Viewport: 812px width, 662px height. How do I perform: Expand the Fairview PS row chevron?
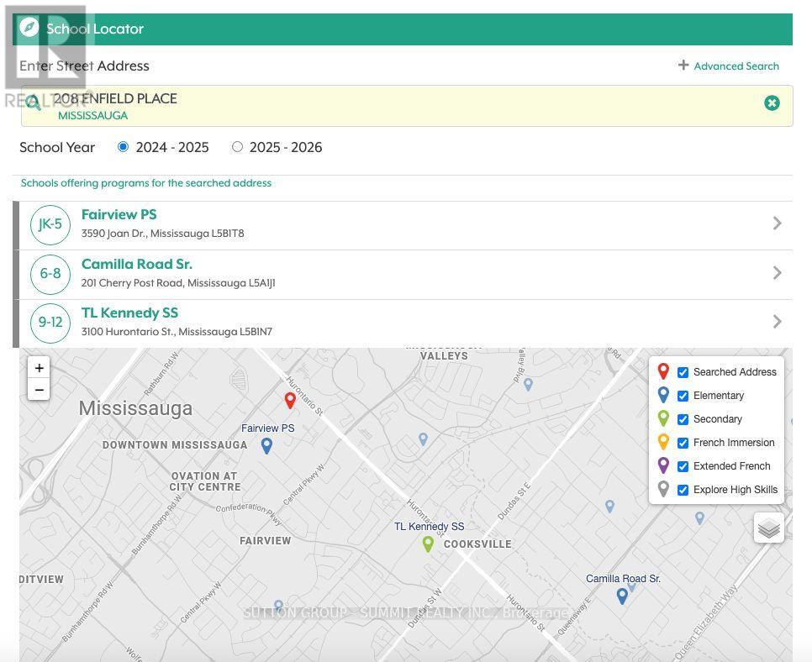pos(777,223)
